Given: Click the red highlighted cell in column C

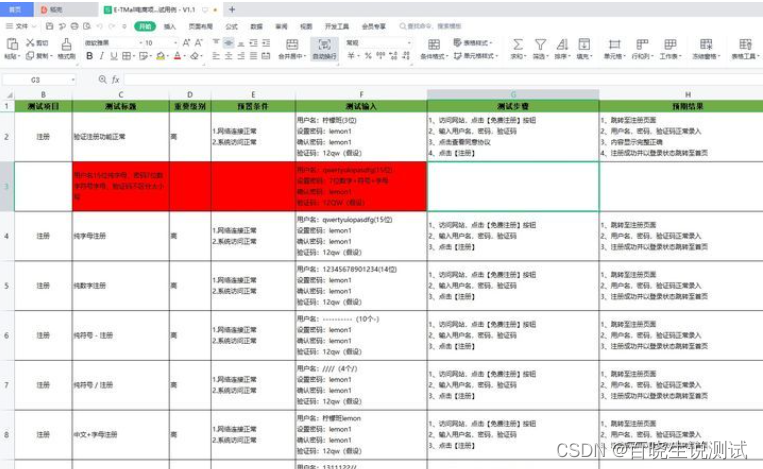Looking at the screenshot, I should [121, 186].
